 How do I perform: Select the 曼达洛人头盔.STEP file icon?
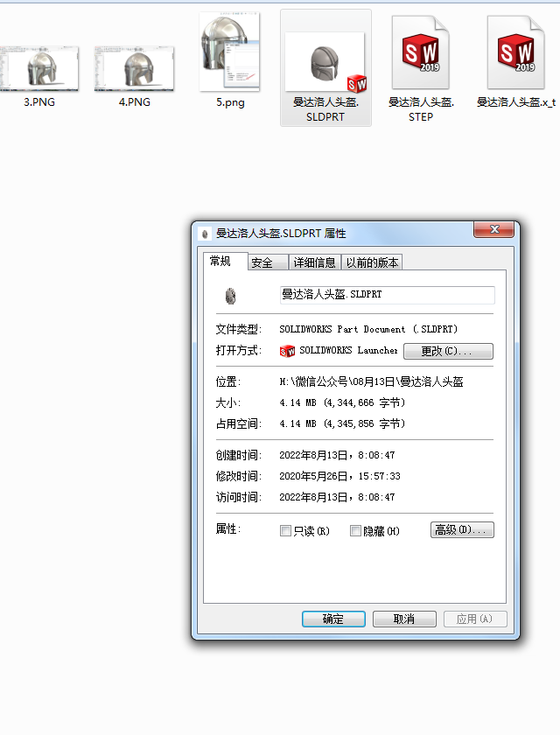click(421, 52)
